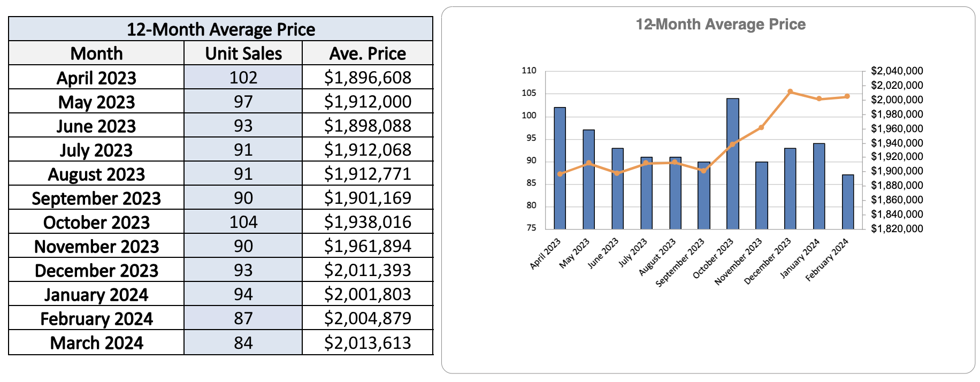Click the left axis label 75

click(531, 228)
